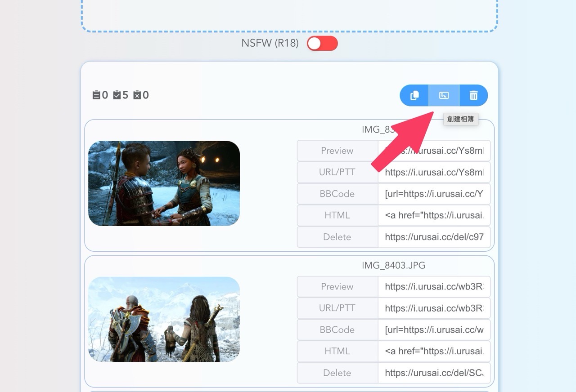Click BBCode label in first image card

click(x=337, y=194)
